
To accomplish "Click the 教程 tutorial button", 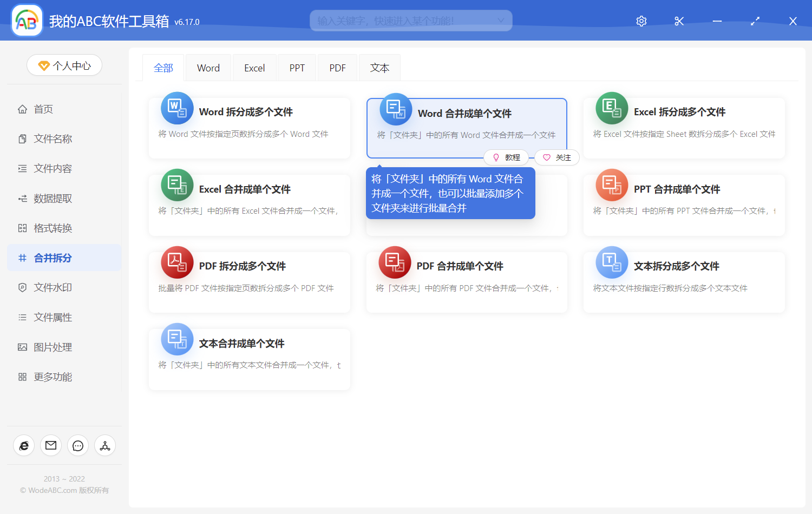I will 506,157.
